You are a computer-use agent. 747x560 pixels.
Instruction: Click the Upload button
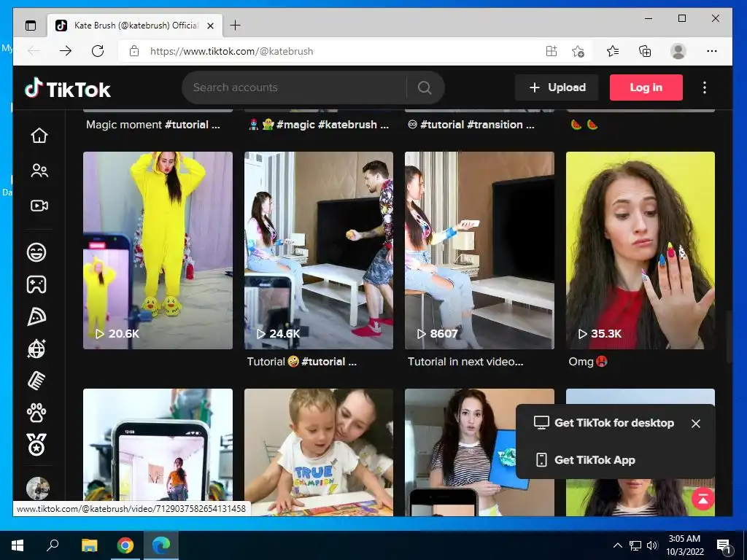pos(557,87)
